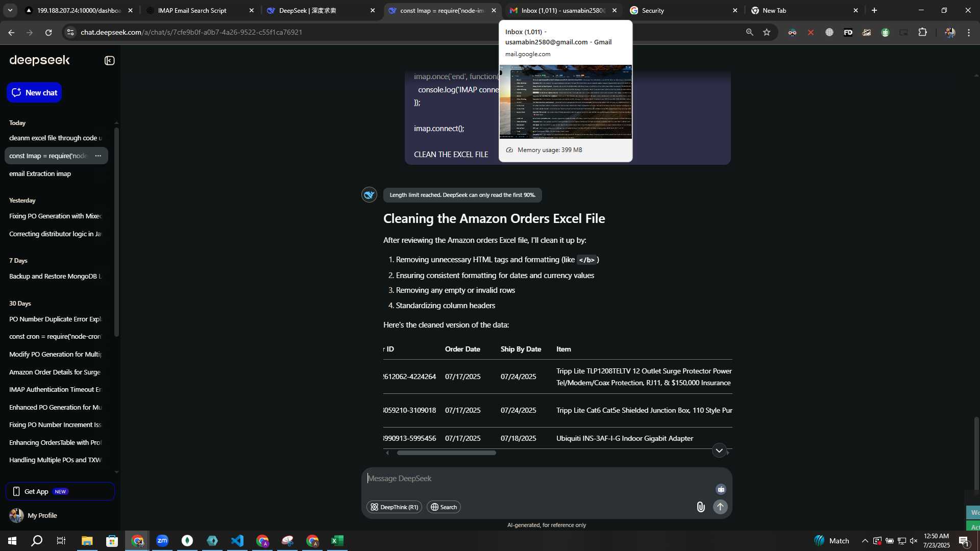The height and width of the screenshot is (551, 980).
Task: Open 'IMAP Authentication Timeout' chat
Action: [56, 389]
